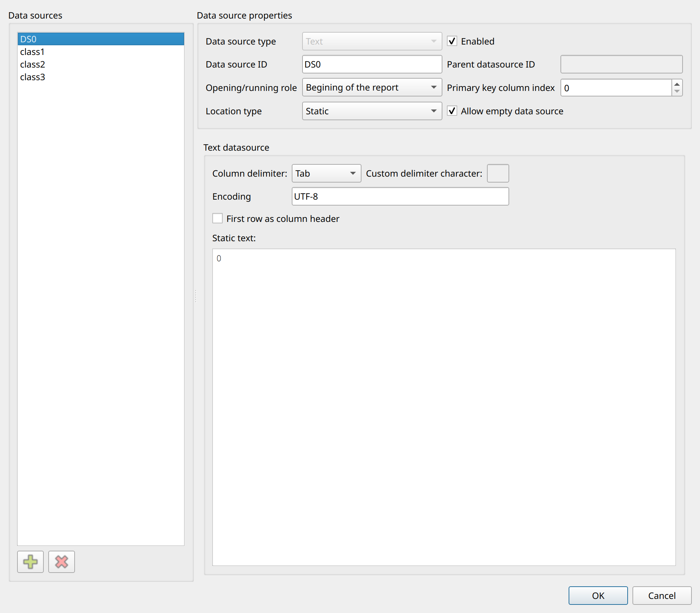700x613 pixels.
Task: Select class3 data source
Action: click(101, 77)
